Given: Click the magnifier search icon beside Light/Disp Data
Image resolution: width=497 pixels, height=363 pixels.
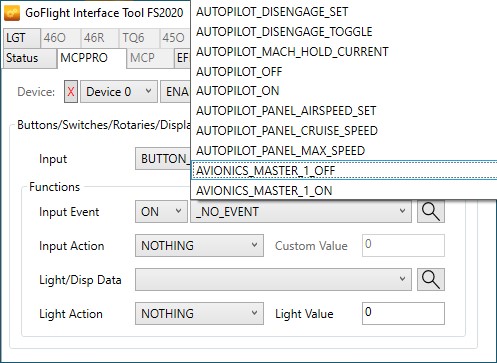Looking at the screenshot, I should tap(431, 280).
